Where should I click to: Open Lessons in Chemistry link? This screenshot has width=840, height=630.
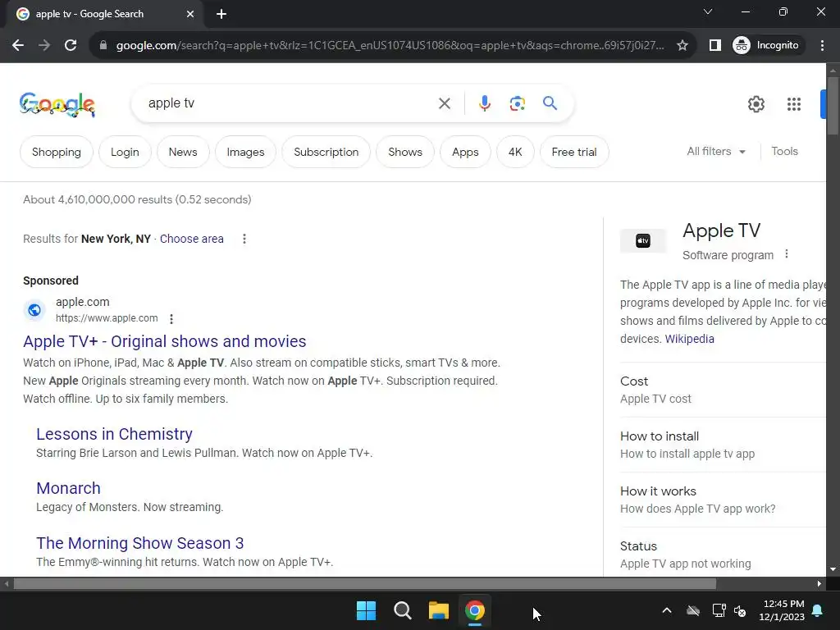114,434
